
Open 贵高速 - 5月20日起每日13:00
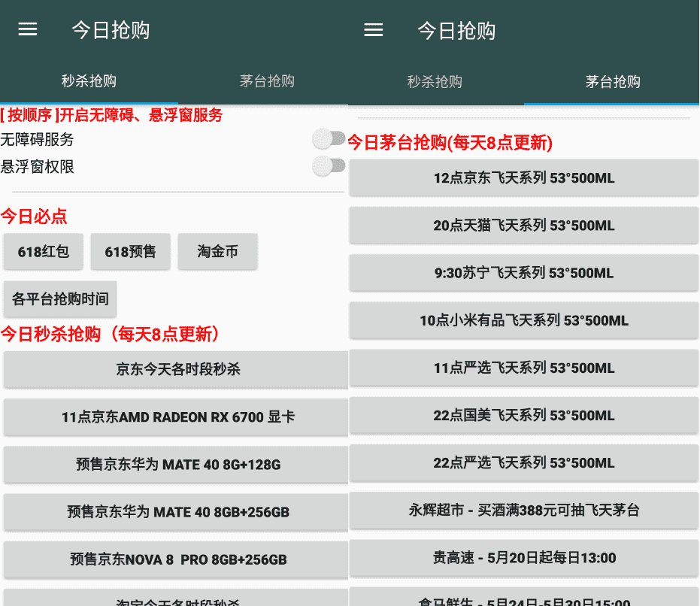tap(523, 558)
